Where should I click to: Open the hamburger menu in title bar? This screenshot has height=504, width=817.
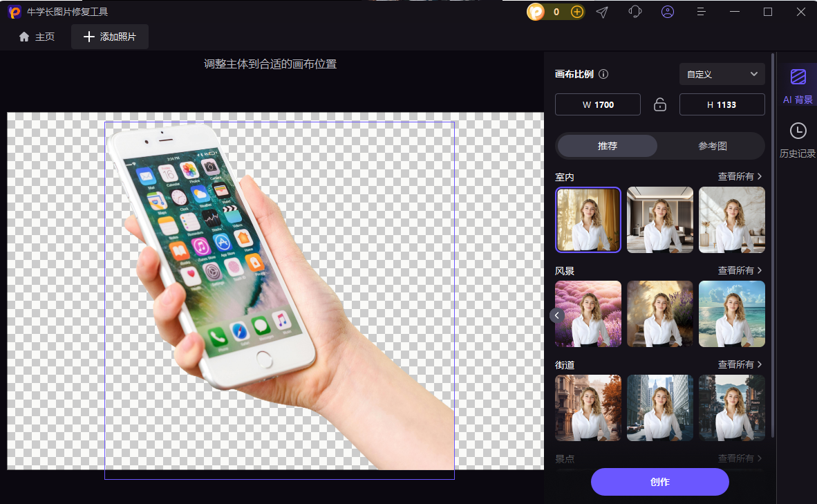click(702, 12)
